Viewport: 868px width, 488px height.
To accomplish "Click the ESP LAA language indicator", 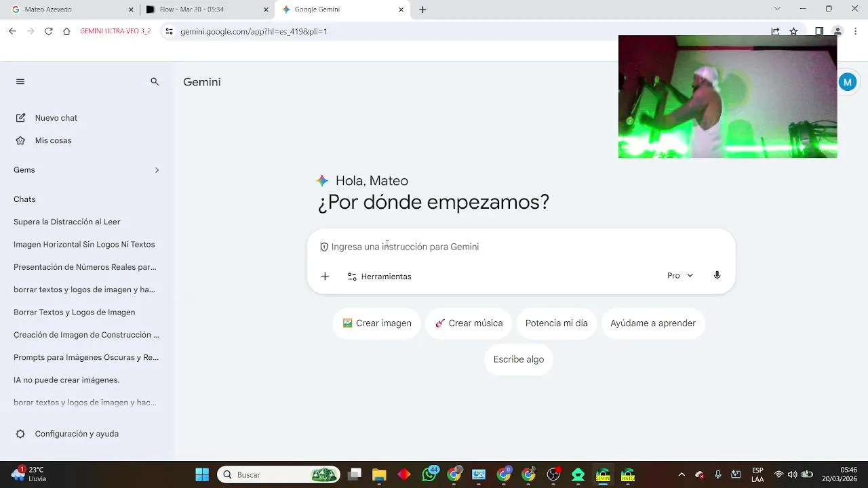I will pos(757,474).
